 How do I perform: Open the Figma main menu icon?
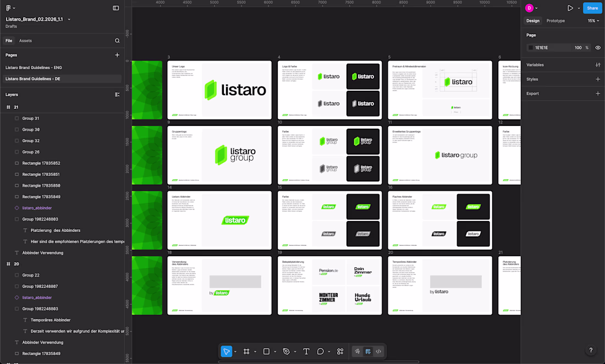click(8, 8)
